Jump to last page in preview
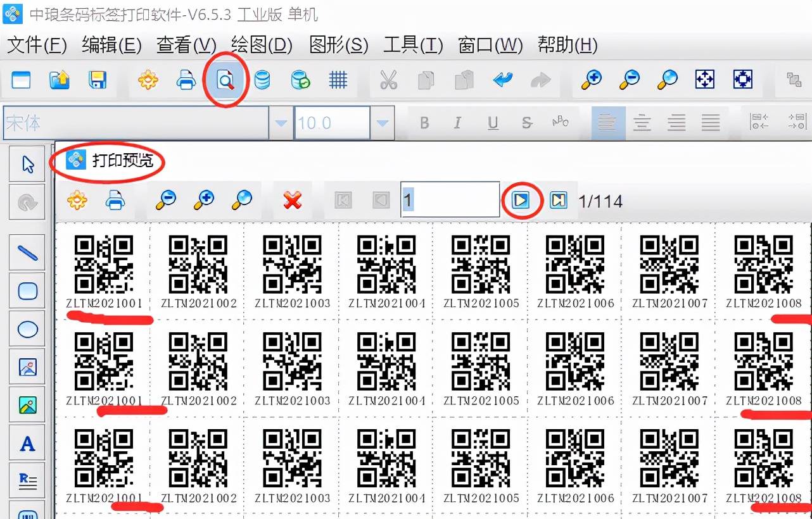Screen dimensions: 812x519 pyautogui.click(x=558, y=201)
